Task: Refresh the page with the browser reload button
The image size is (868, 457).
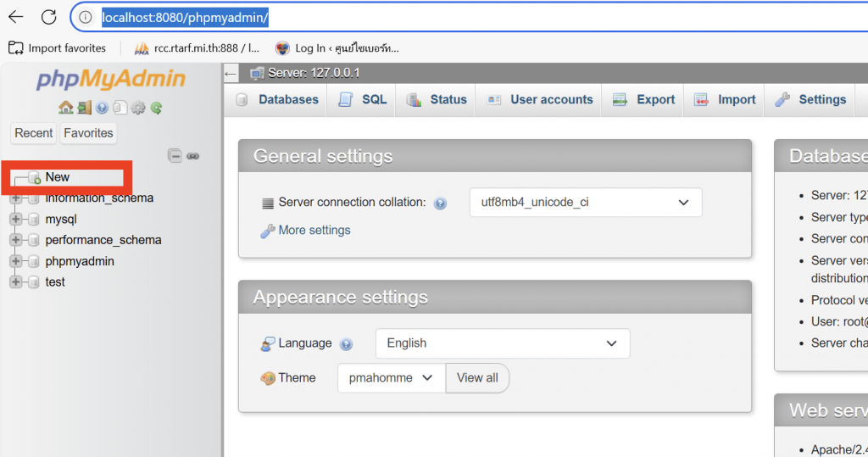Action: click(49, 17)
